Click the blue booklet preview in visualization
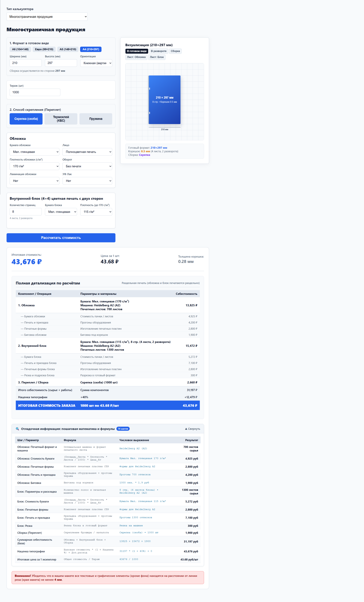This screenshot has width=364, height=602. pos(165,100)
